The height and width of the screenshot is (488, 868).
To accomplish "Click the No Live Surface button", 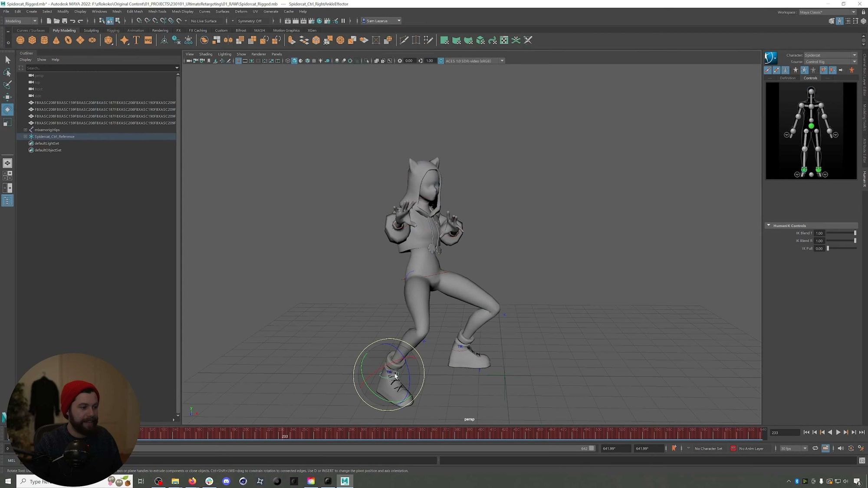I will click(204, 21).
